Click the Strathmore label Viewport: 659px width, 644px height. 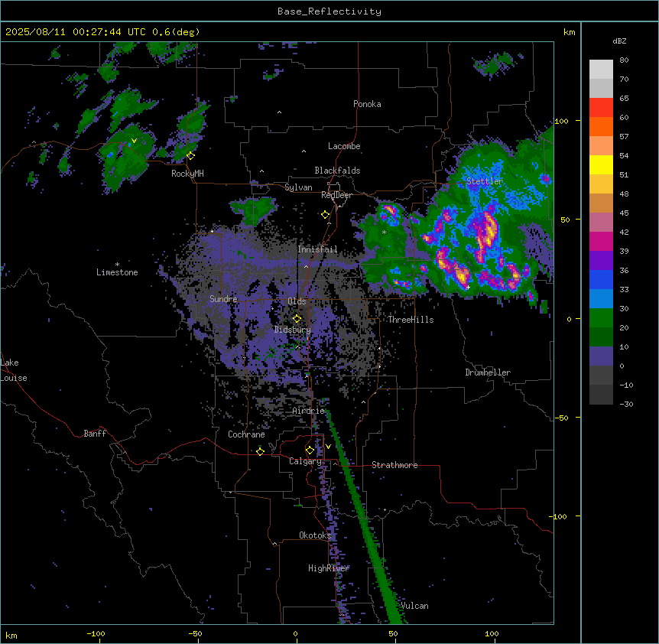click(394, 465)
